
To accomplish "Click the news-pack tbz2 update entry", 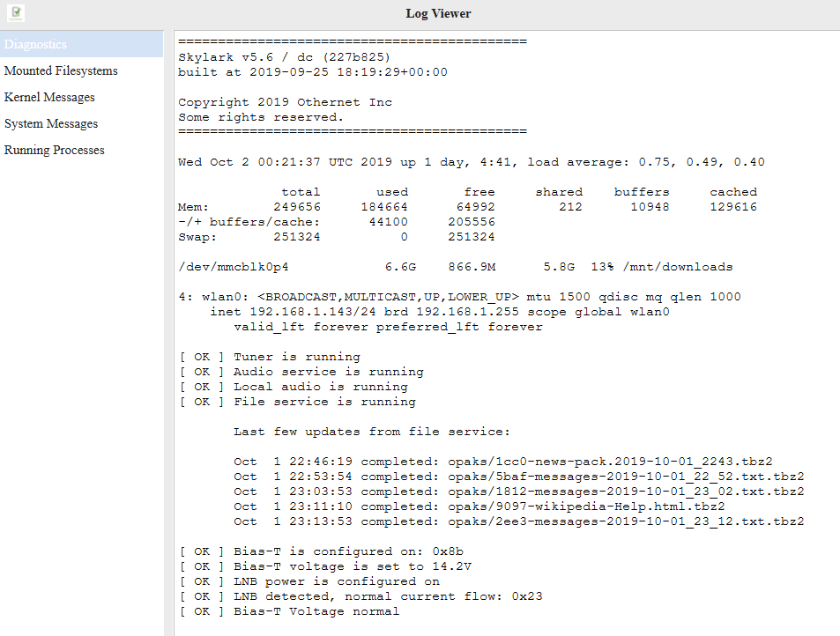I will 502,461.
